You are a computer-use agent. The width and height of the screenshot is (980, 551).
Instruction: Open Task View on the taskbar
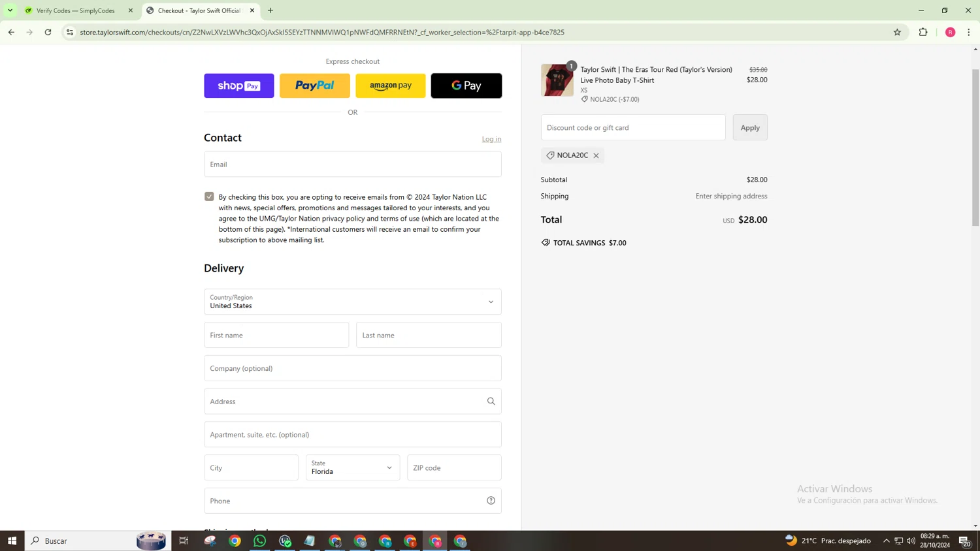click(x=184, y=541)
